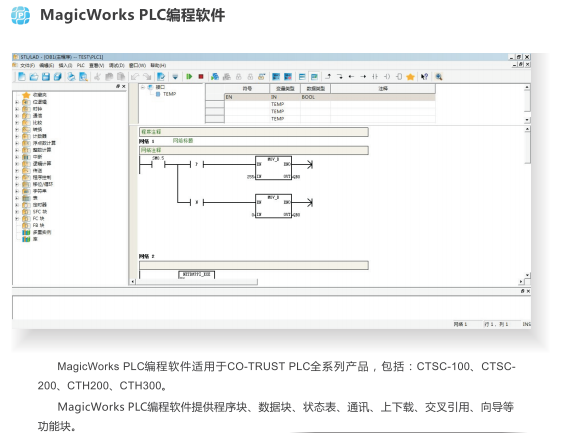569x433 pixels.
Task: Open the 插入(I) menu
Action: pyautogui.click(x=65, y=65)
